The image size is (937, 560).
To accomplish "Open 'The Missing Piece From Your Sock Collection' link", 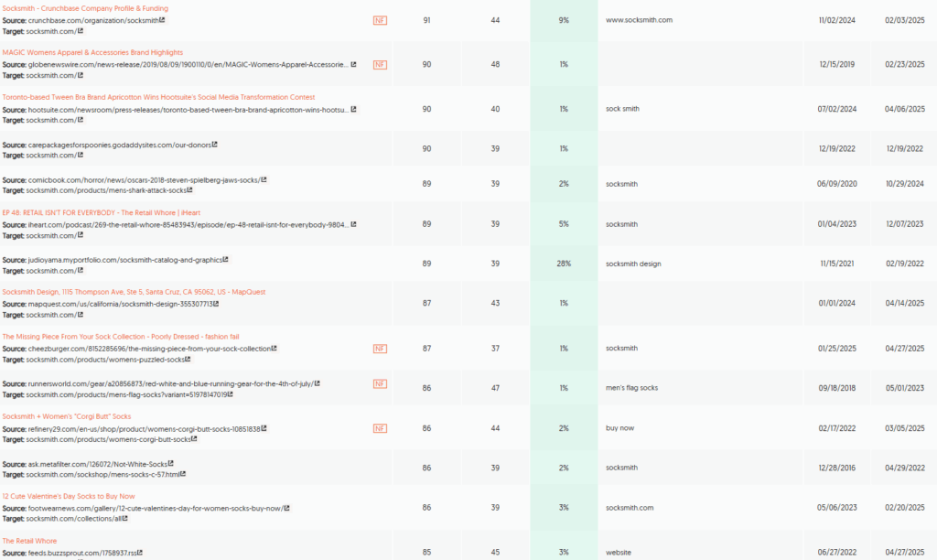I will coord(120,337).
